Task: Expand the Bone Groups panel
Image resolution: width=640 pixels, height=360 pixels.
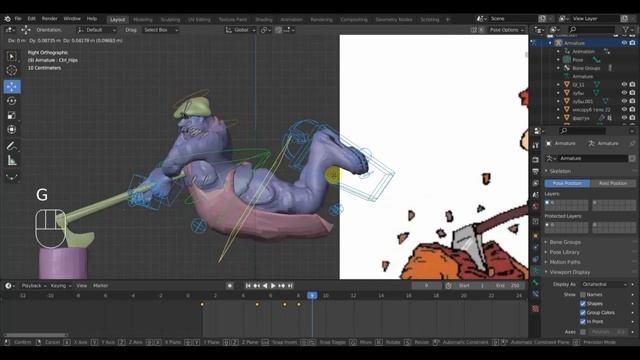Action: point(565,242)
